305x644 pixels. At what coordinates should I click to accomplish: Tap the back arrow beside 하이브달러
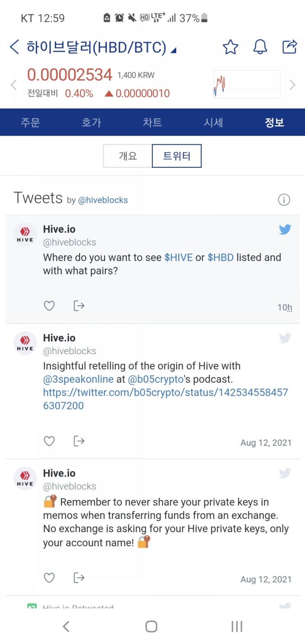(x=14, y=47)
